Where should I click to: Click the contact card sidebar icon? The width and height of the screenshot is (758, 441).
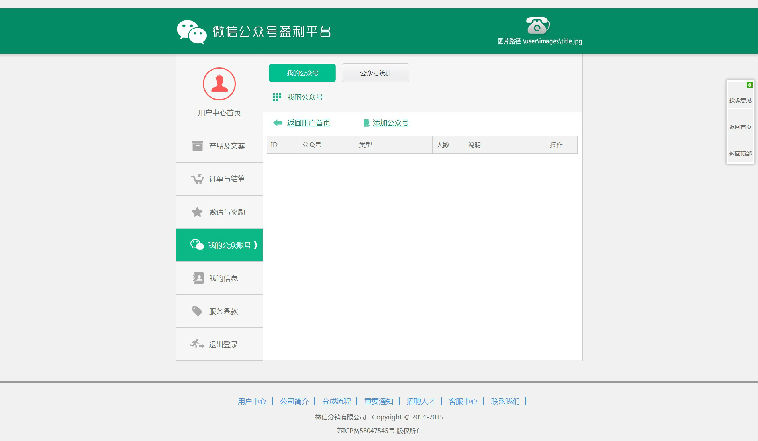click(x=198, y=278)
